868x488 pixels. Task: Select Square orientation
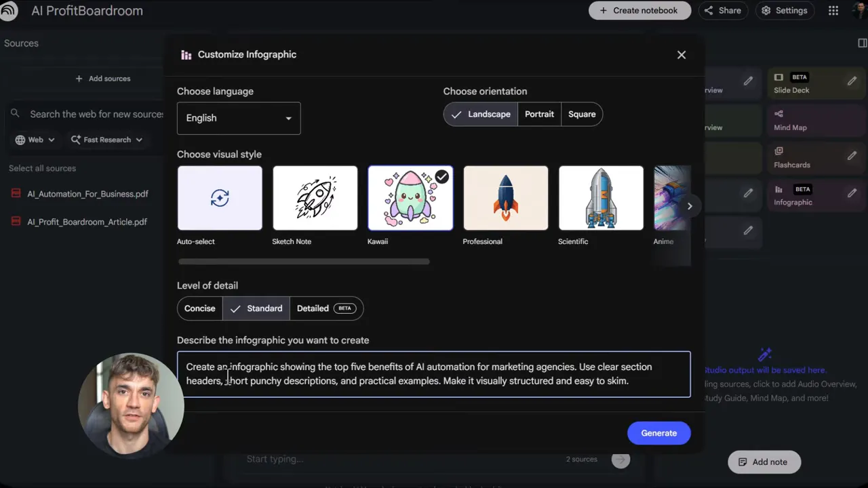tap(582, 115)
